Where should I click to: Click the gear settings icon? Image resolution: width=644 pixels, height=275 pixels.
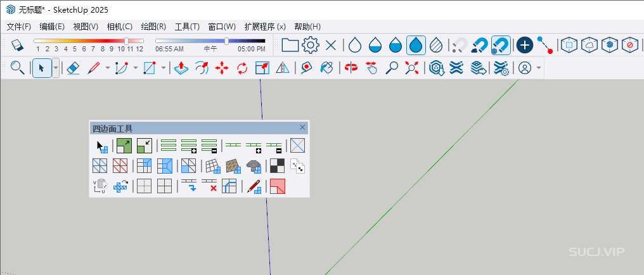[311, 45]
